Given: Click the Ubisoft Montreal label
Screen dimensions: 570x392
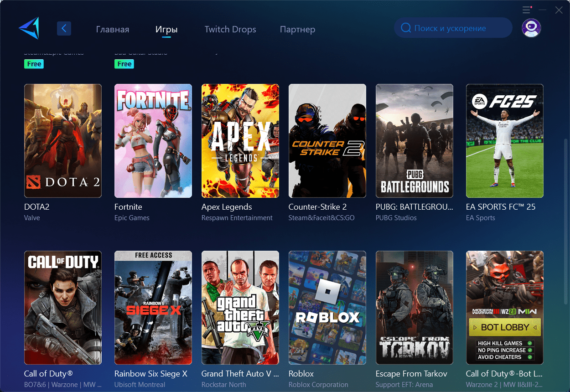Looking at the screenshot, I should tap(140, 385).
